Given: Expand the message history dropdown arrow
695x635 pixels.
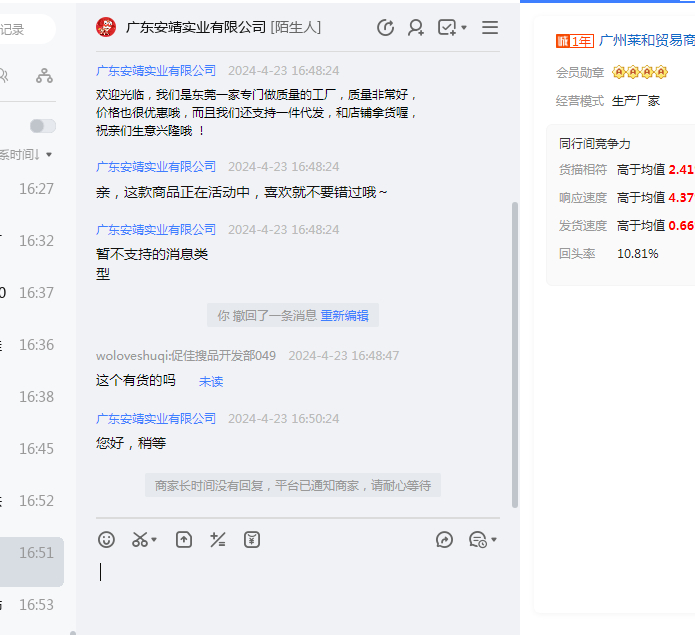Looking at the screenshot, I should (494, 539).
